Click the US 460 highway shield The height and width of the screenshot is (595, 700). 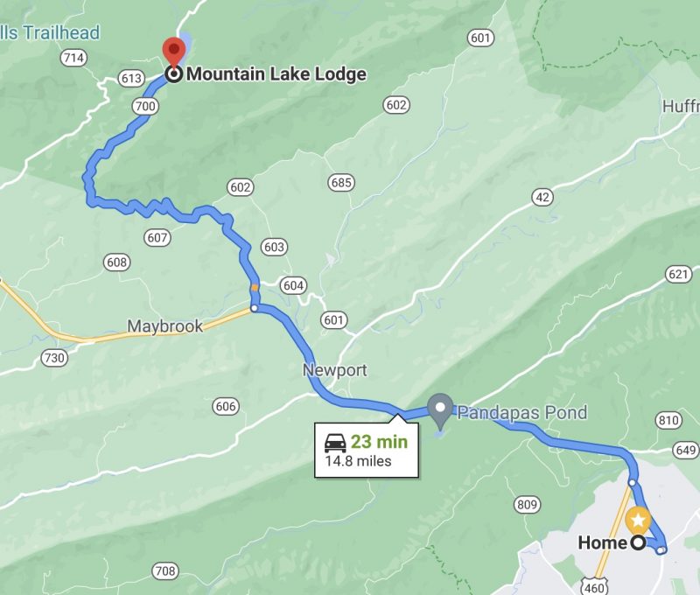pos(594,586)
